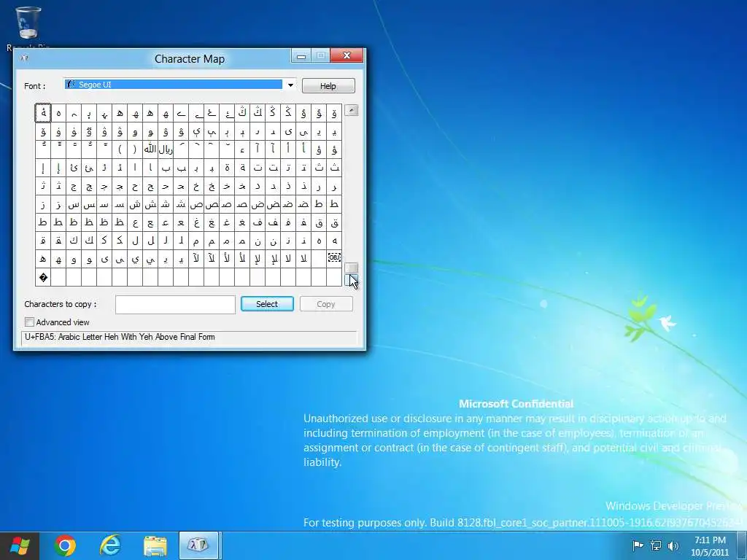This screenshot has height=560, width=747.
Task: Select the Allah ligature character cell
Action: click(x=150, y=149)
